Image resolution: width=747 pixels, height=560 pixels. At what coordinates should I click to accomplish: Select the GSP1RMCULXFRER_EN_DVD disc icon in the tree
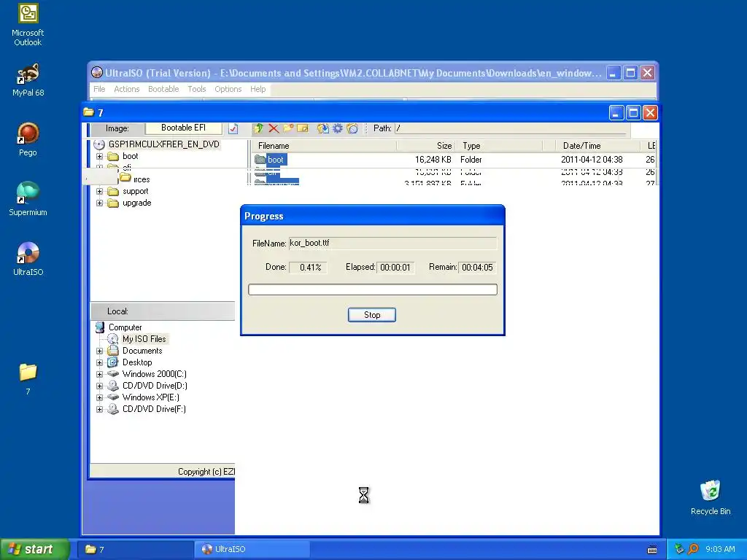pyautogui.click(x=99, y=144)
